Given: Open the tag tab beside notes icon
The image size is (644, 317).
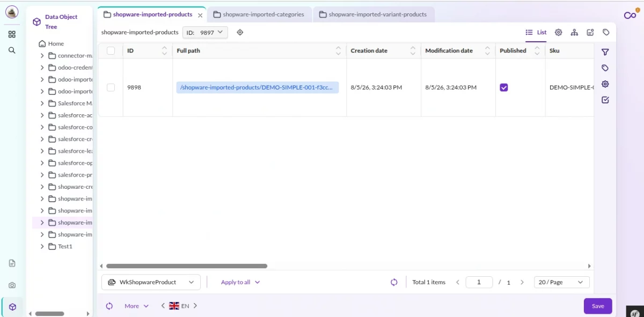Looking at the screenshot, I should (x=606, y=32).
